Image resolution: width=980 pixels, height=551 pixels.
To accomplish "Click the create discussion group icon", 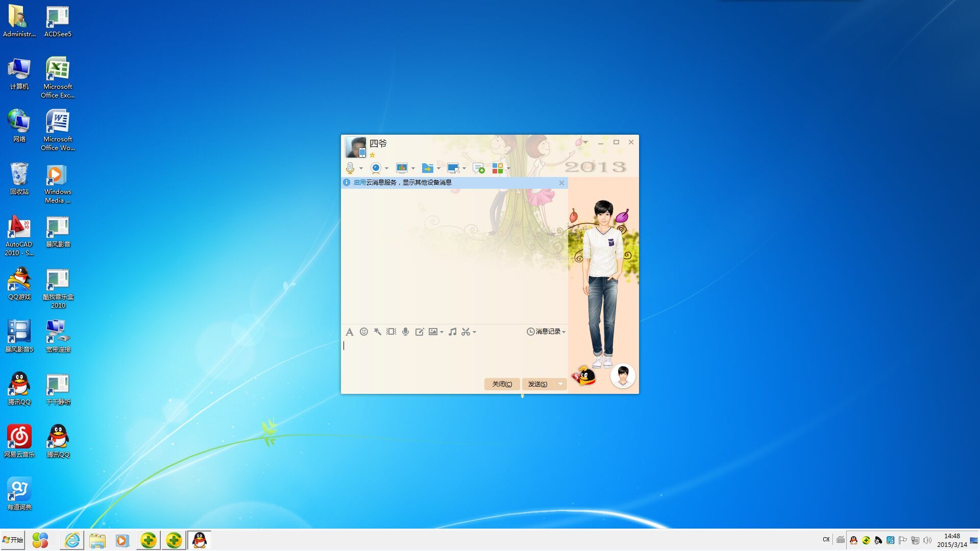I will pos(478,168).
